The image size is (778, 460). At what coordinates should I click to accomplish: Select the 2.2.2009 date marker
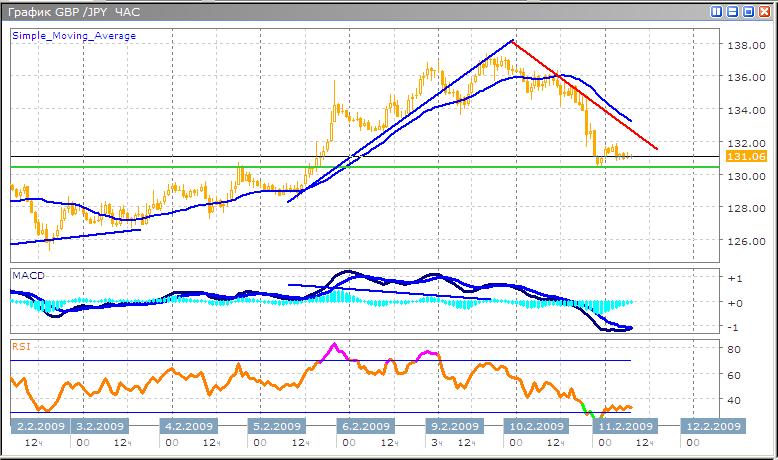tap(38, 425)
